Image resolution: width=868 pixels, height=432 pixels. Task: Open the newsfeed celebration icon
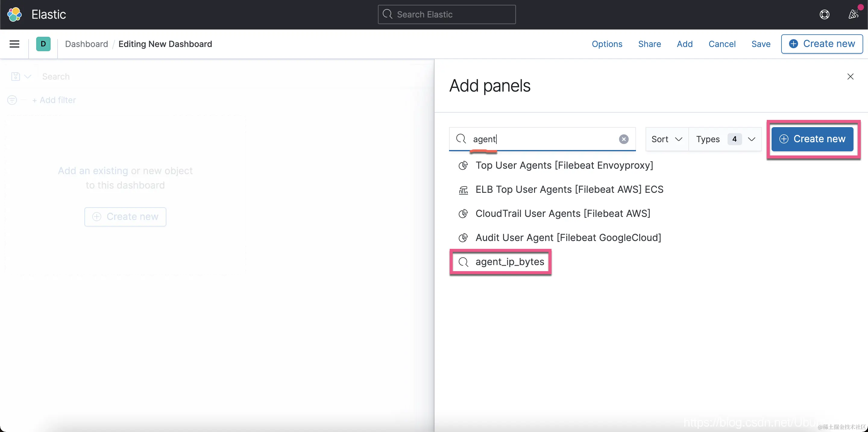click(x=853, y=14)
